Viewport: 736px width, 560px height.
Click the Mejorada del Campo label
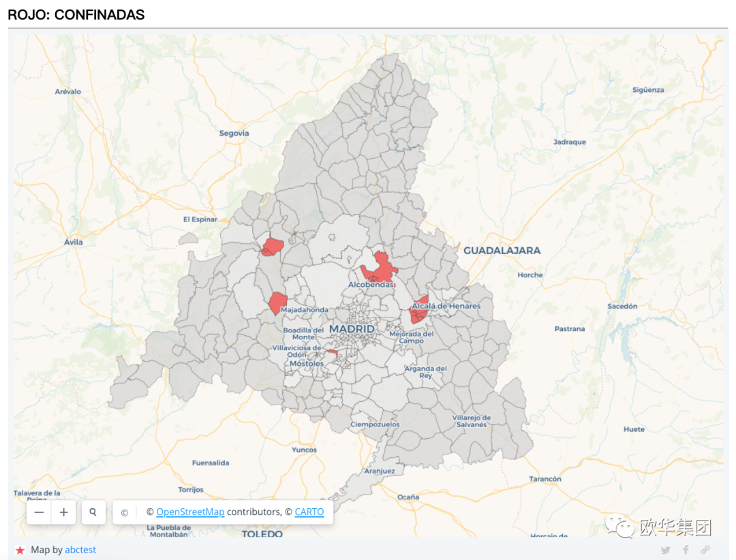click(411, 337)
